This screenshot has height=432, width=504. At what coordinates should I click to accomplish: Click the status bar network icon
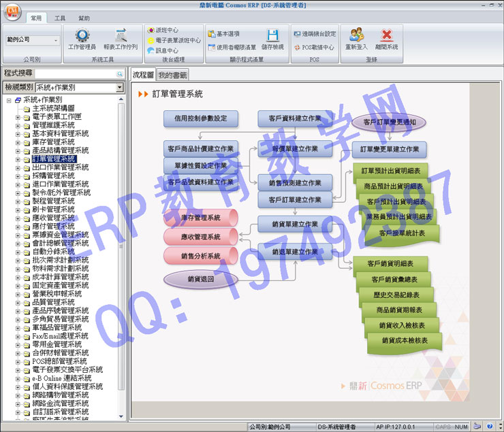coord(477,427)
